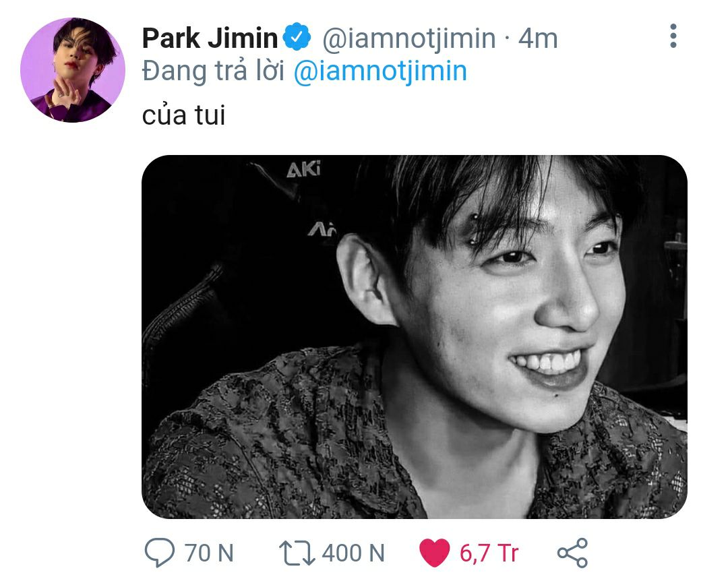Click the reply speech bubble icon
The width and height of the screenshot is (728, 579).
[160, 553]
